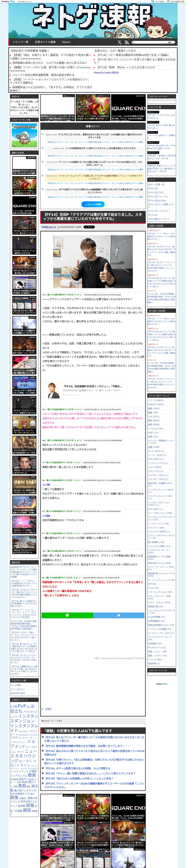The image size is (186, 868).
Task: Open ネトゲ事情 blog site link
Action: tap(16, 685)
